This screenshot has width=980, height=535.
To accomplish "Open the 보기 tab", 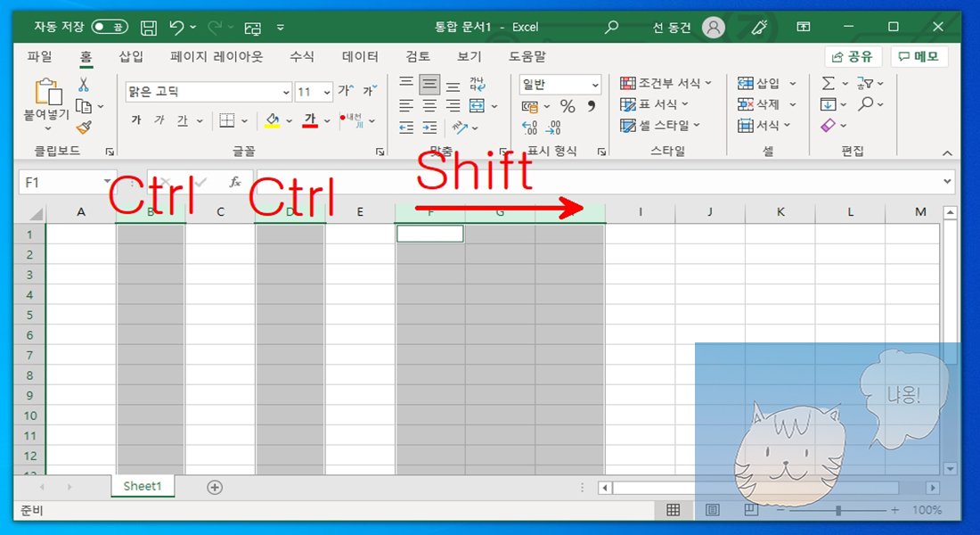I will pos(469,56).
